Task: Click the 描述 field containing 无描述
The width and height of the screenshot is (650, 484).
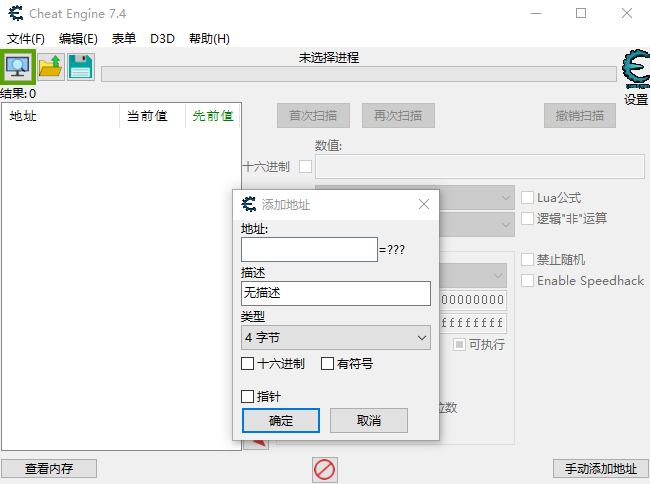Action: [336, 293]
